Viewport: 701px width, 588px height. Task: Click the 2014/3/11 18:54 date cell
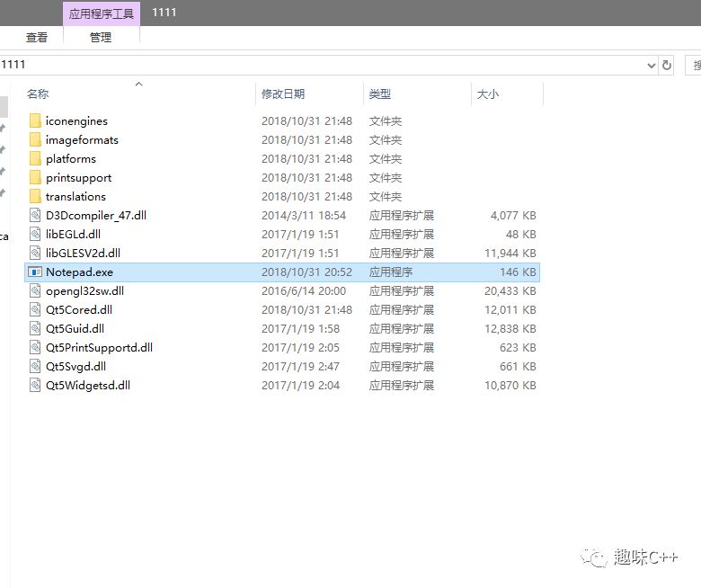[x=304, y=216]
